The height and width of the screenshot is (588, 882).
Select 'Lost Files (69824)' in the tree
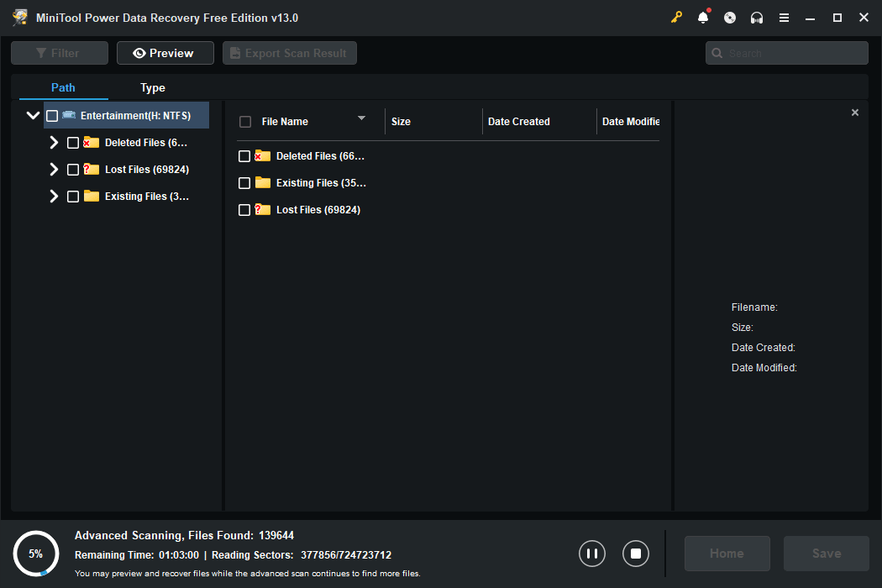tap(147, 170)
